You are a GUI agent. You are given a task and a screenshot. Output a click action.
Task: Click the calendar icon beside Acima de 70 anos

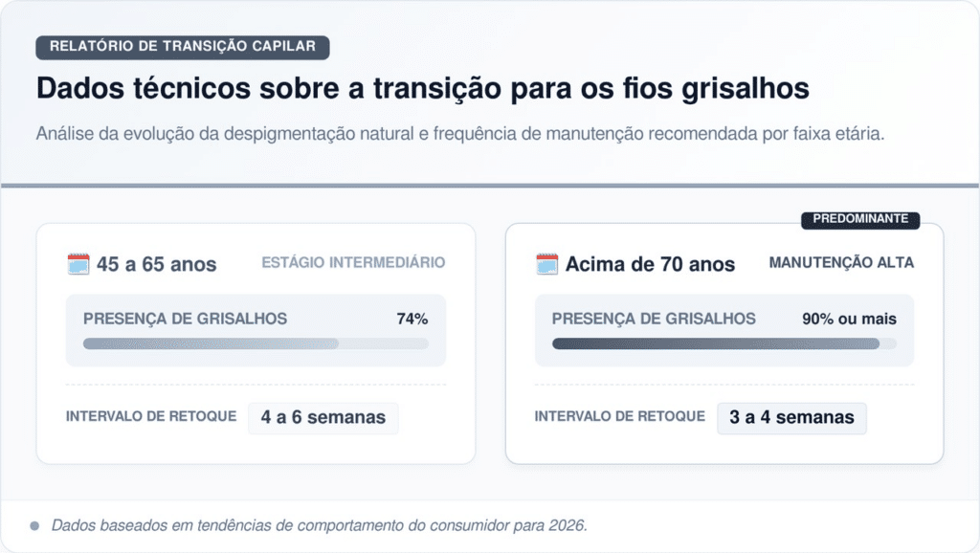(546, 264)
